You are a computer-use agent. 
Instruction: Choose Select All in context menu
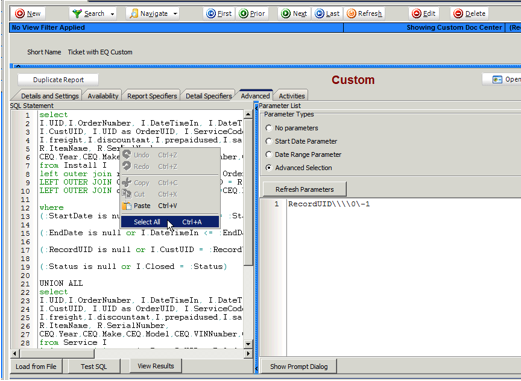[170, 222]
